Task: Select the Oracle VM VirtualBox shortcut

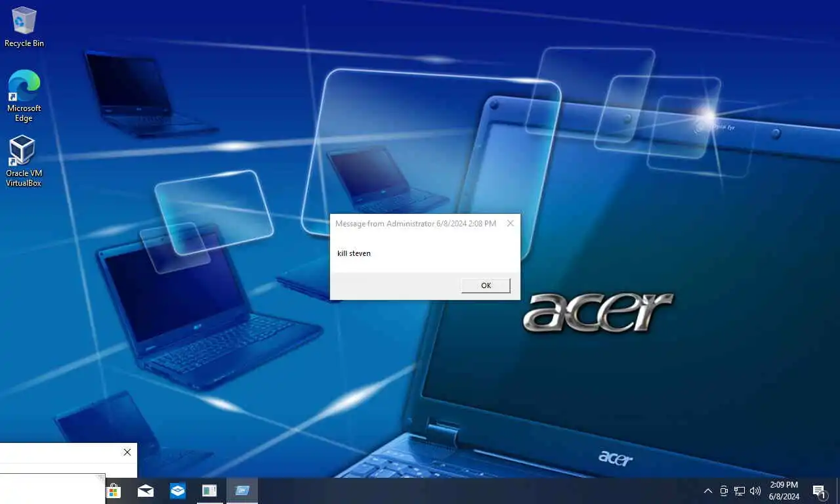Action: tap(24, 161)
